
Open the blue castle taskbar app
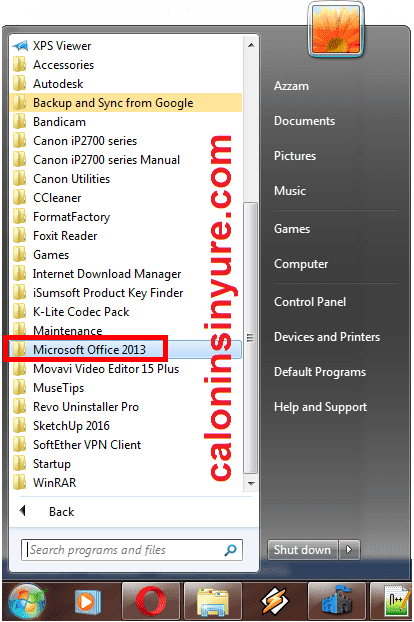pos(337,602)
